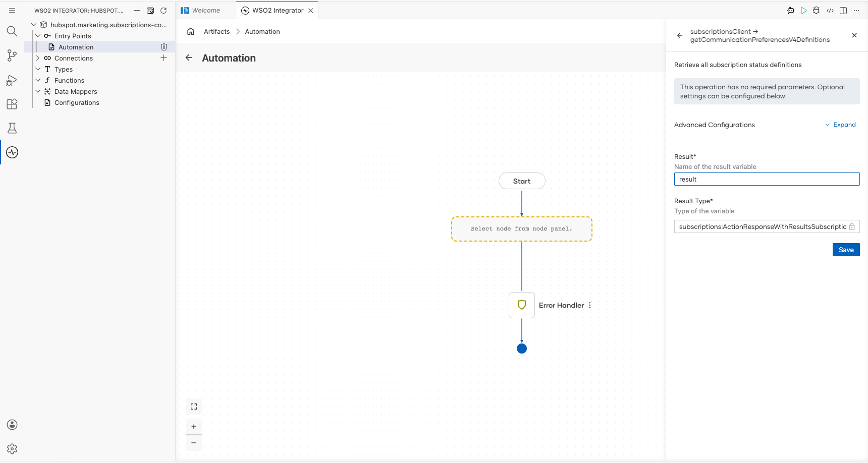Select Automation tree item
Screen dimensions: 868x463
coord(100,47)
